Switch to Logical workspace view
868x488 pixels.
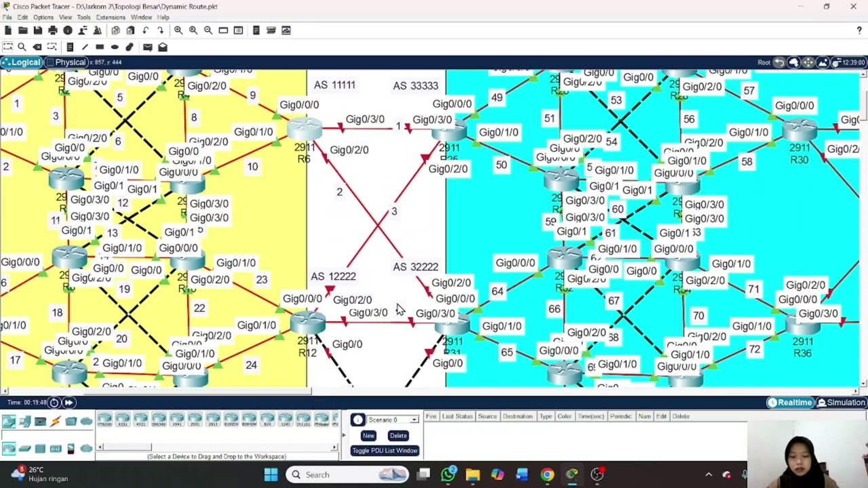click(x=22, y=62)
